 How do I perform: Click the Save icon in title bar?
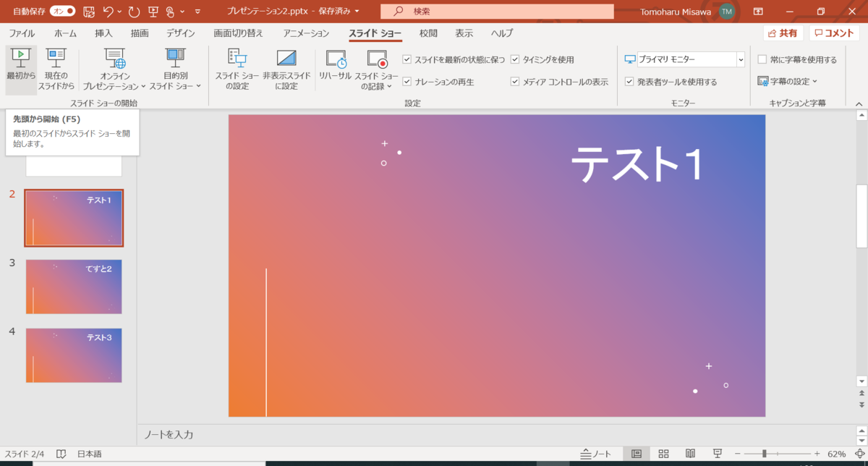tap(89, 12)
